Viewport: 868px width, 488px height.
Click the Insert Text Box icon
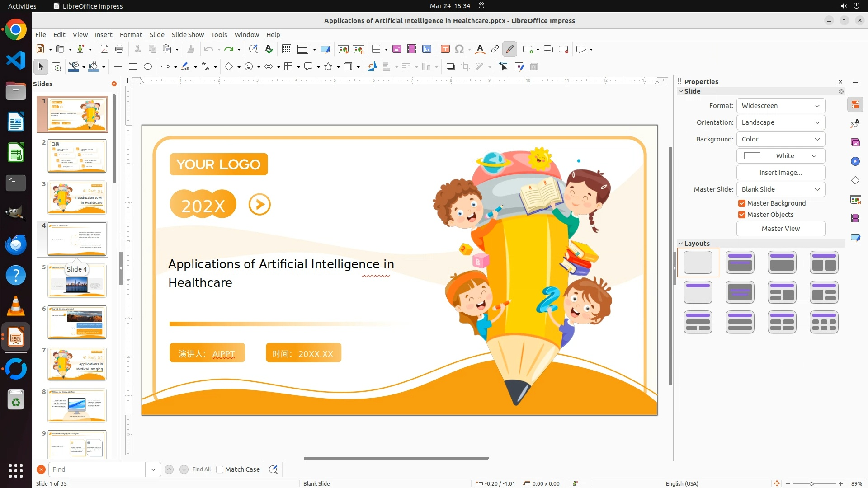coord(445,49)
